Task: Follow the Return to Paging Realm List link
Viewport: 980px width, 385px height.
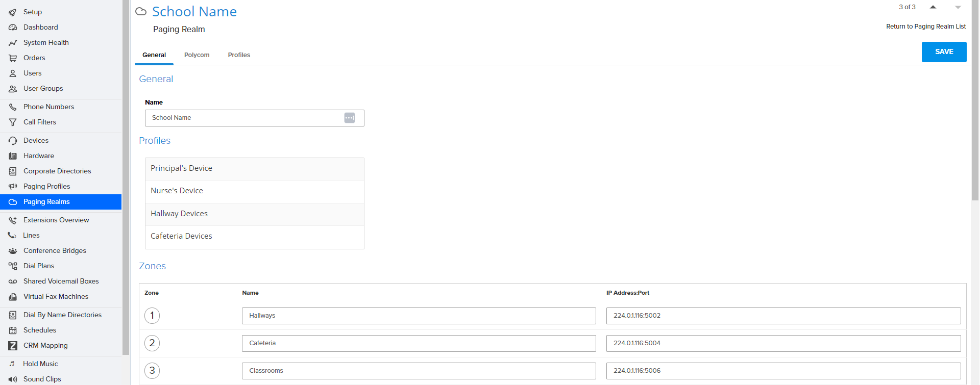Action: [x=926, y=26]
